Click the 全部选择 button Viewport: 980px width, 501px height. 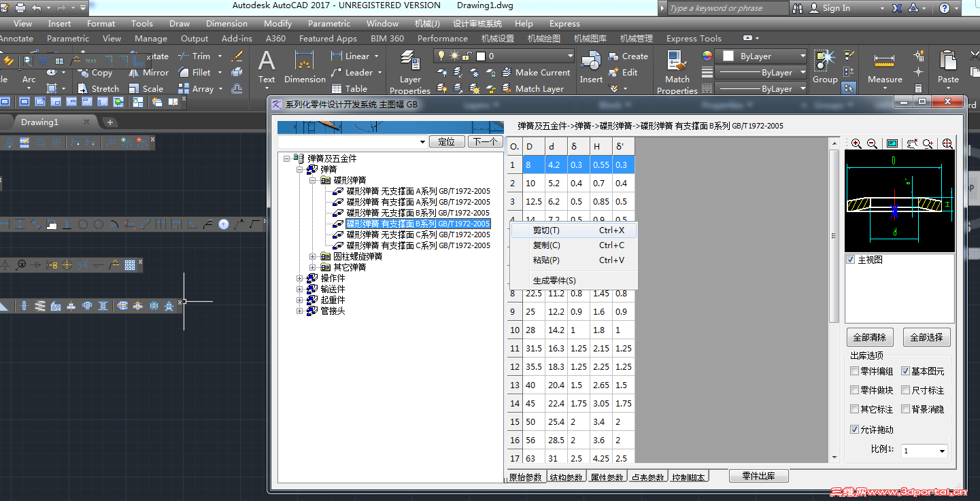(x=926, y=337)
